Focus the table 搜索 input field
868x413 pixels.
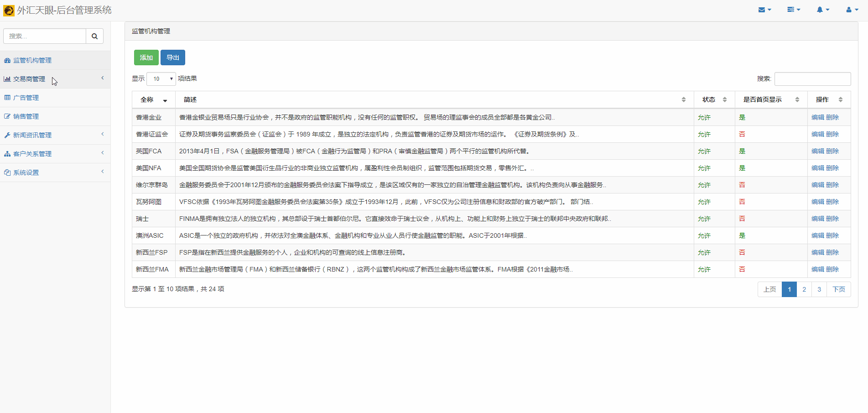pos(812,79)
